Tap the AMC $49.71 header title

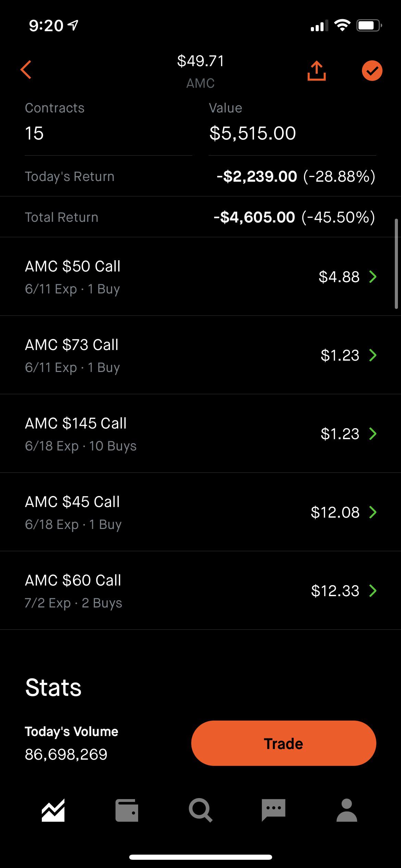point(200,71)
